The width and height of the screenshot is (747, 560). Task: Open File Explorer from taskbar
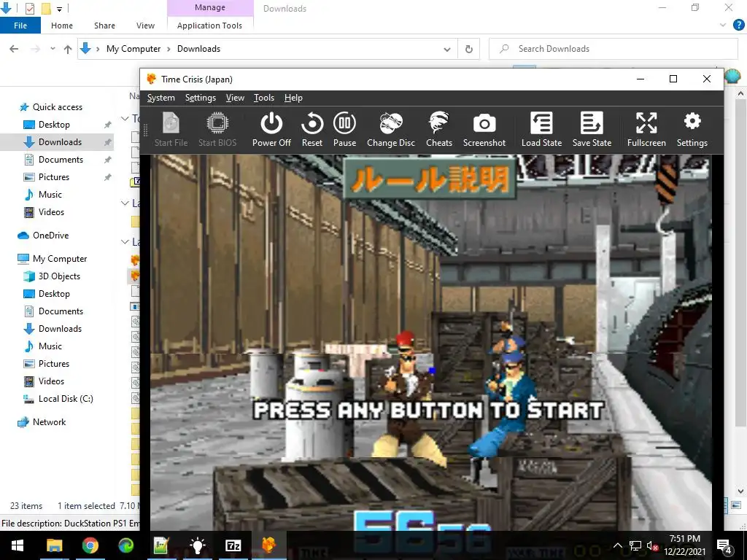click(54, 545)
